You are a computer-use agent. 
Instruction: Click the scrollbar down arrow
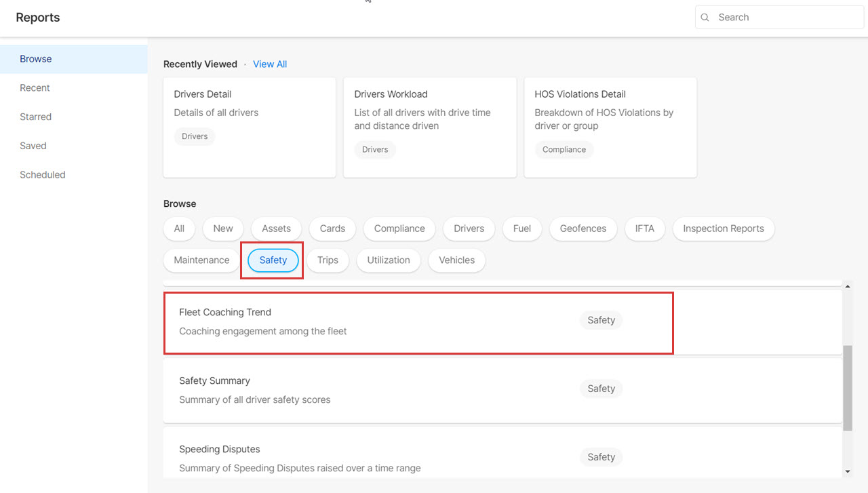848,472
